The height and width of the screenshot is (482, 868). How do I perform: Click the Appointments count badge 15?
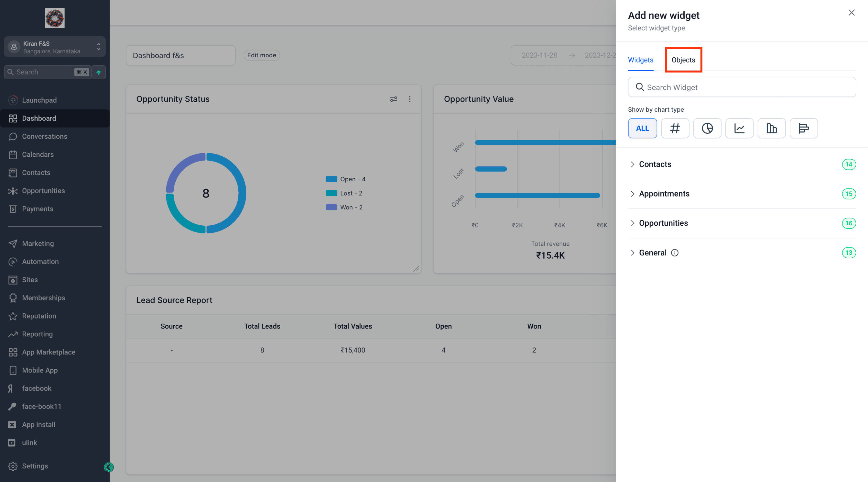[849, 194]
